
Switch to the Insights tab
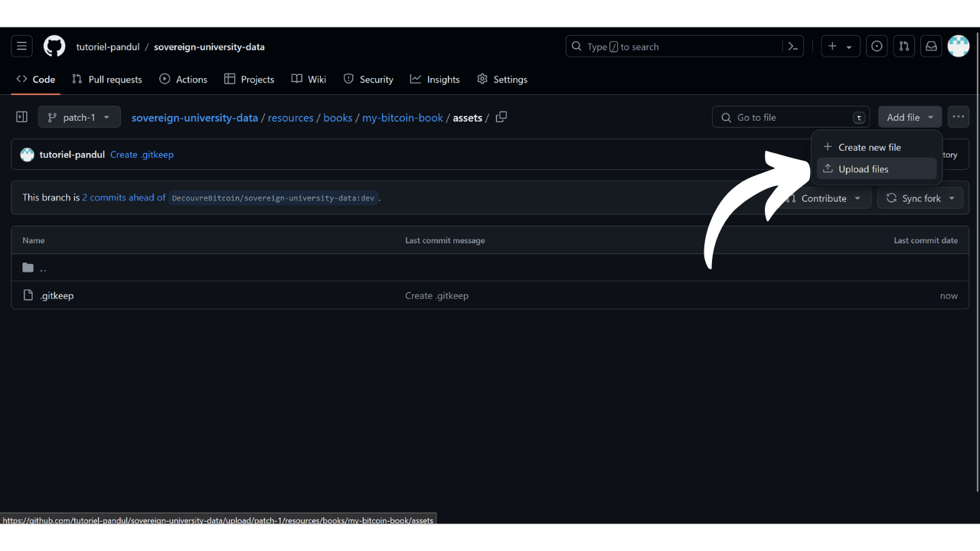pos(435,79)
